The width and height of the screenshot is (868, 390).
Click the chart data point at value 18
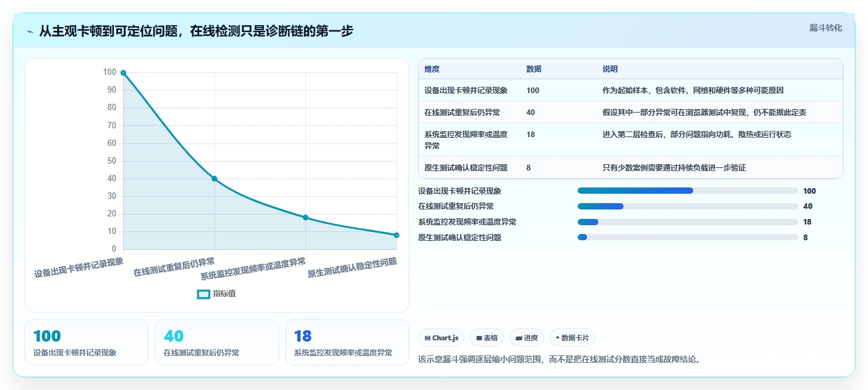[x=305, y=218]
